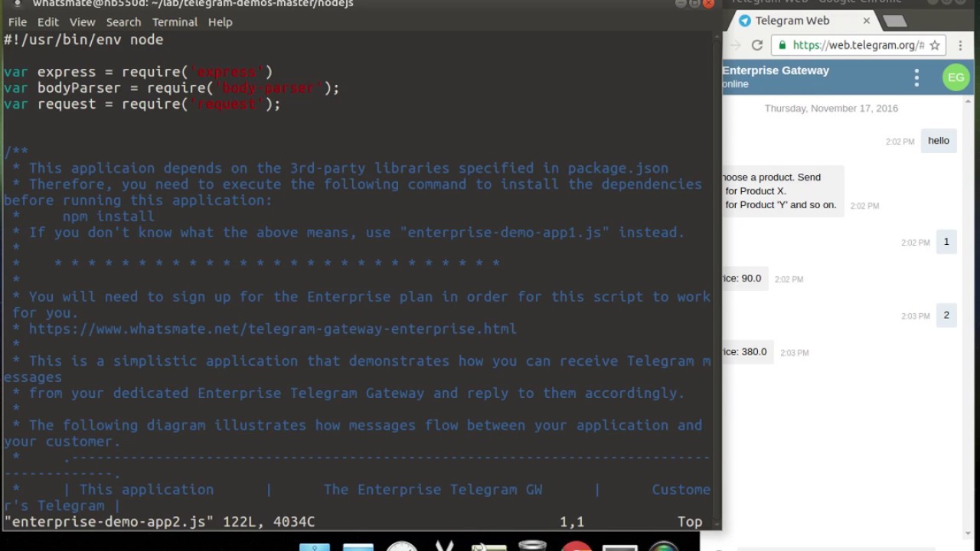Screen dimensions: 980x551
Task: Click the 'hello' message bubble
Action: point(939,141)
